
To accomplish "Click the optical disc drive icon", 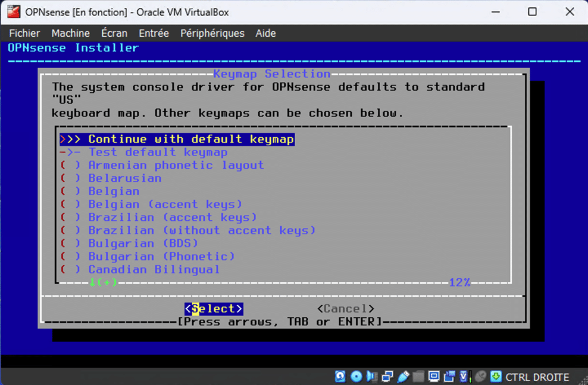I will (x=356, y=376).
